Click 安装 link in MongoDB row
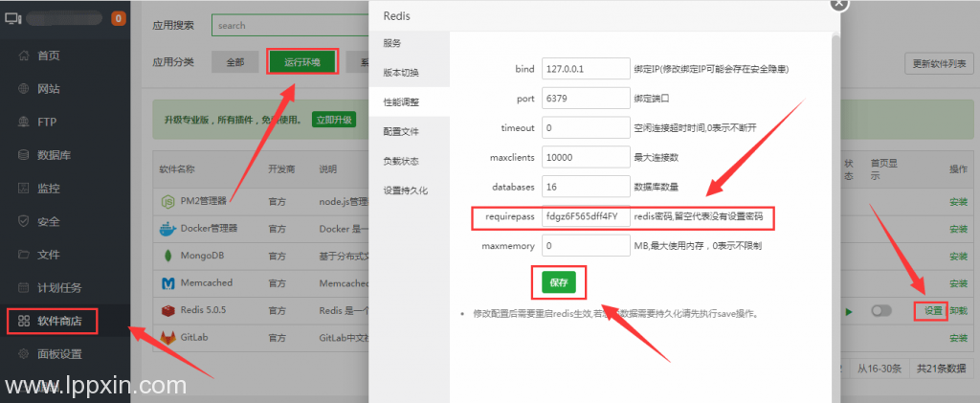The height and width of the screenshot is (403, 980). pos(958,257)
